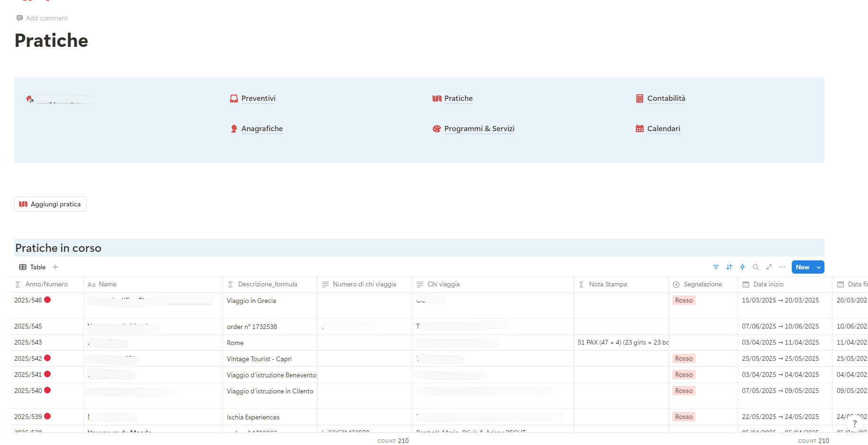Viewport: 868px width, 445px height.
Task: Click the Programmi & Servizi palette icon
Action: 437,129
